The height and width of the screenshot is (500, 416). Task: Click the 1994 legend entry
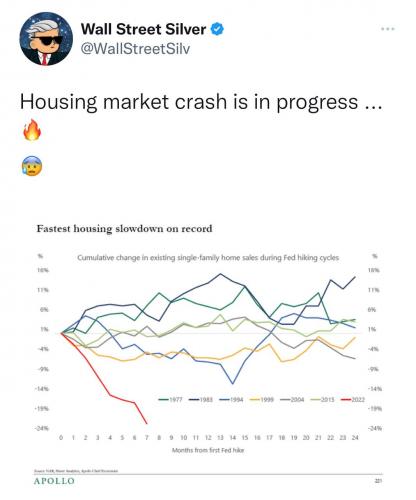click(x=231, y=399)
